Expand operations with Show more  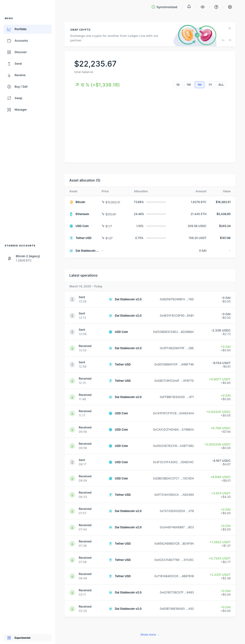click(150, 634)
